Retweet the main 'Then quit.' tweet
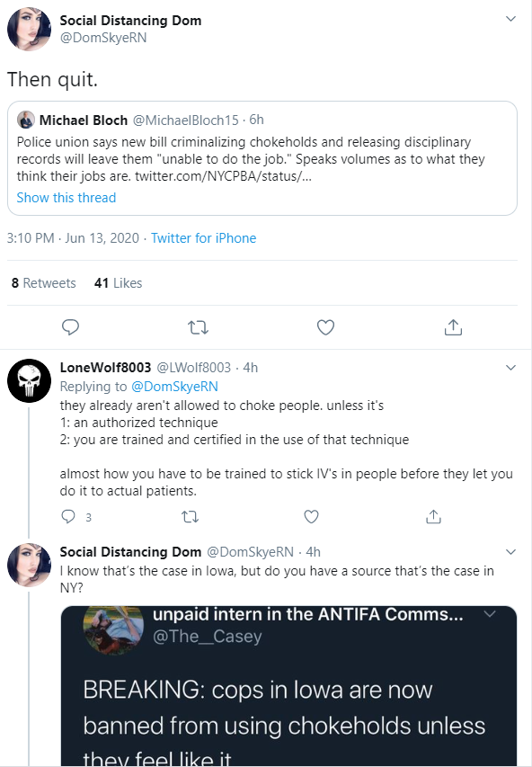Screen dimensions: 532x767 click(x=198, y=327)
